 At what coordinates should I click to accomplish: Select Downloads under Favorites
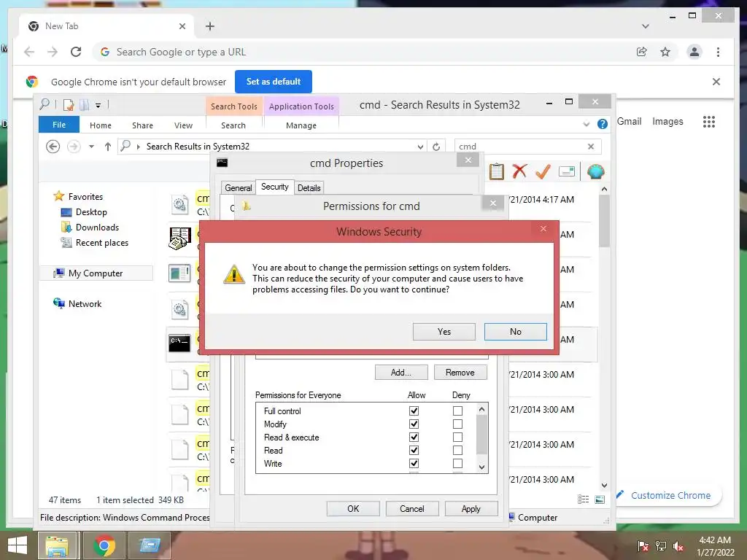point(97,227)
